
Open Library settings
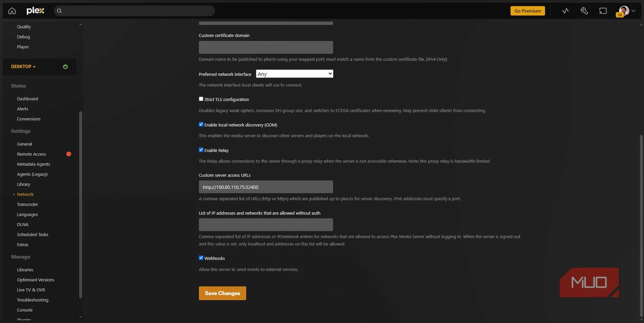(x=23, y=184)
